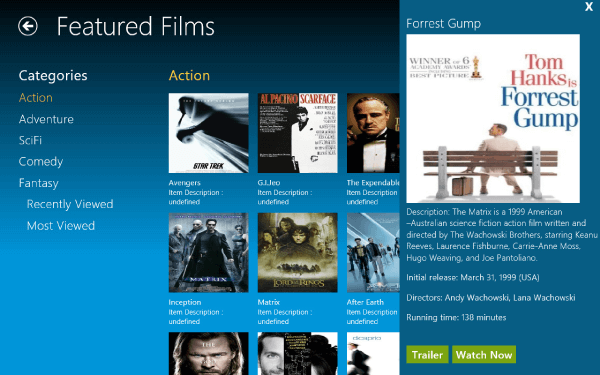600x375 pixels.
Task: Open the Star Trek poster thumbnail
Action: (209, 133)
